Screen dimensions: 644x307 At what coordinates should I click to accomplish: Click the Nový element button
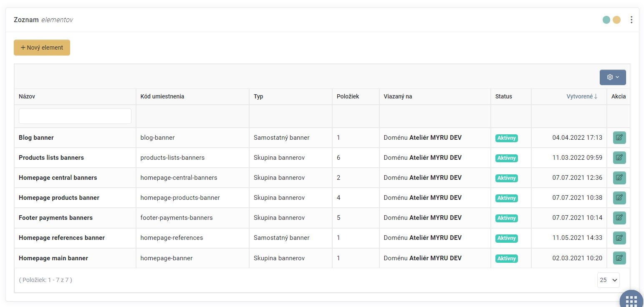(x=42, y=48)
